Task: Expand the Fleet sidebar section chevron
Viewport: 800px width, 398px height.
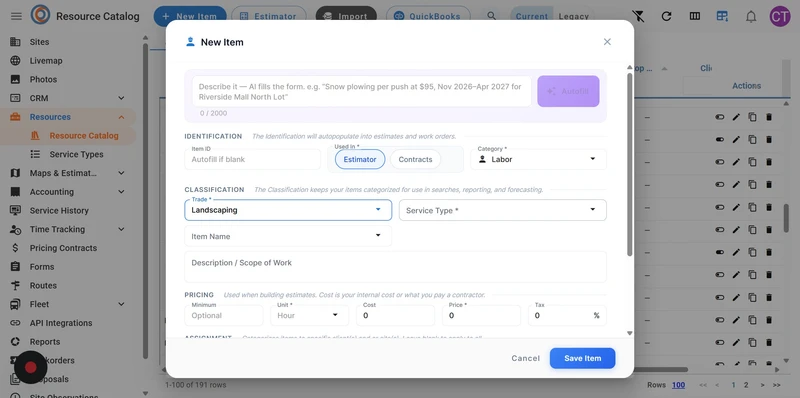Action: [x=121, y=304]
